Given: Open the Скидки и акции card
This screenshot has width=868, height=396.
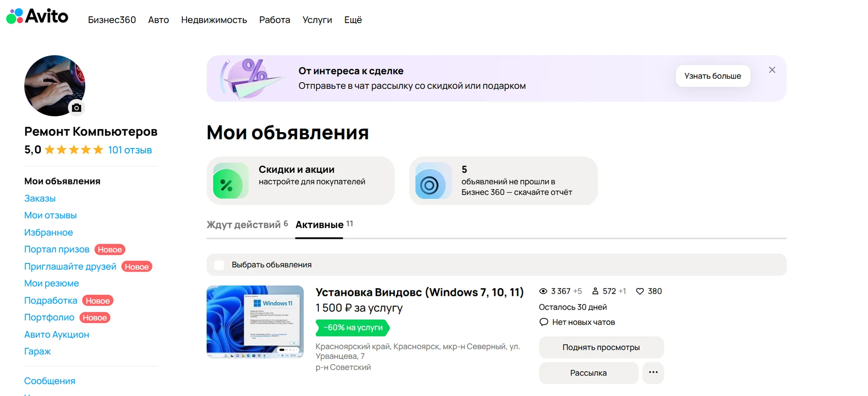Looking at the screenshot, I should 301,181.
